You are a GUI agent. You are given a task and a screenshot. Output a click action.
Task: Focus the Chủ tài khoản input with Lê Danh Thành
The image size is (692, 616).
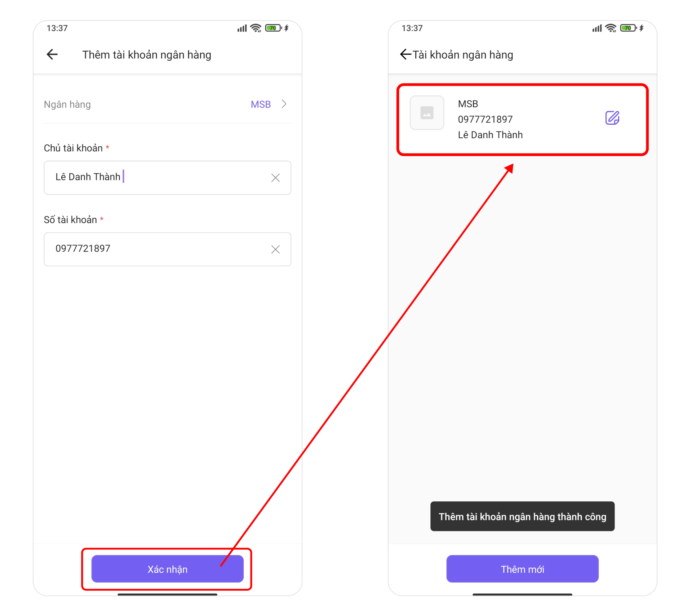[168, 178]
